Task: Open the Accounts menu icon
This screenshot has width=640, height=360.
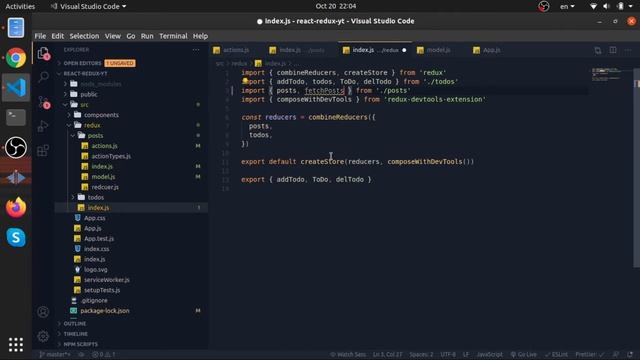Action: [x=43, y=312]
